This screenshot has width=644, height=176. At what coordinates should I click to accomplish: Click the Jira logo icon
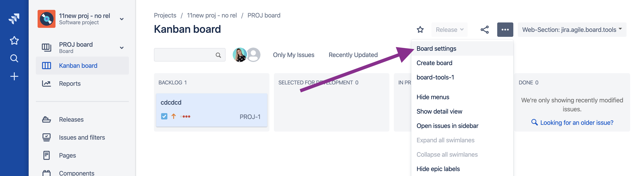tap(14, 19)
